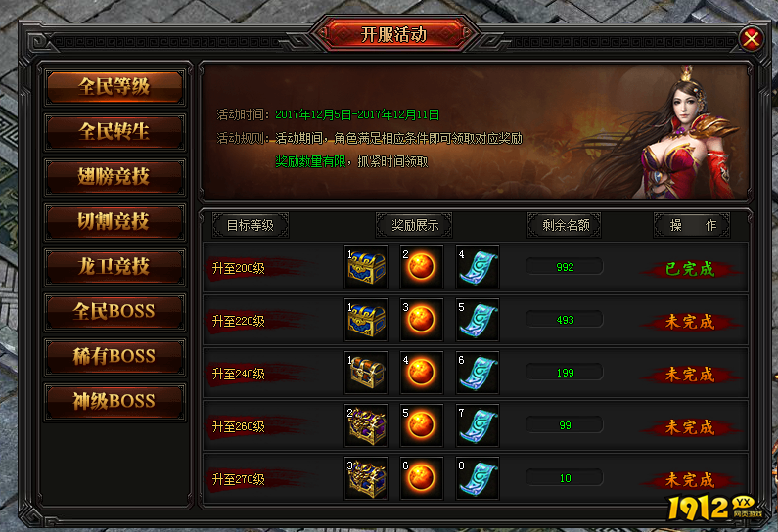The image size is (778, 532).
Task: Click the blue scroll in 升至260级 row
Action: (478, 425)
